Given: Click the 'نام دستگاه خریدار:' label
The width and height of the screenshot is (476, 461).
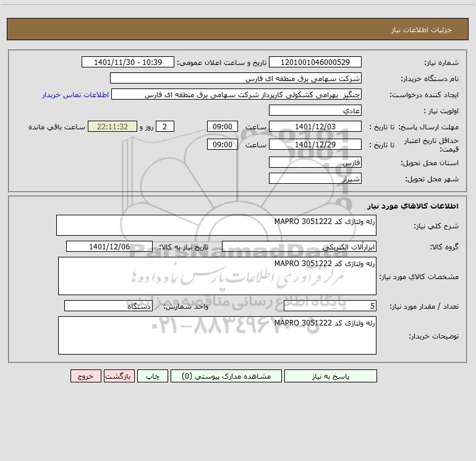Looking at the screenshot, I should (430, 79).
